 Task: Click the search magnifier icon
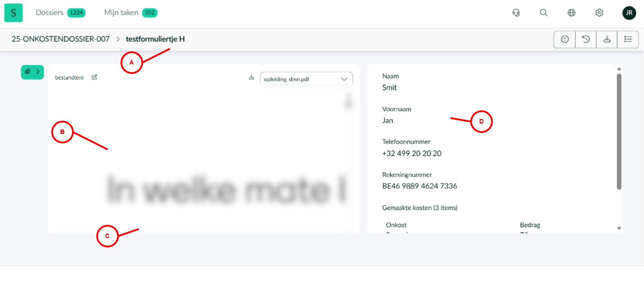(x=544, y=13)
